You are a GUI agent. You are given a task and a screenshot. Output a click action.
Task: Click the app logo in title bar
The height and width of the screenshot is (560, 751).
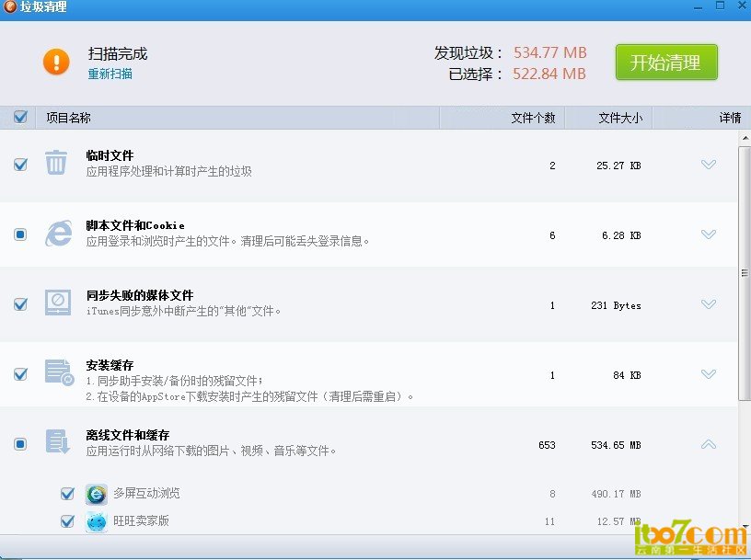pos(9,6)
